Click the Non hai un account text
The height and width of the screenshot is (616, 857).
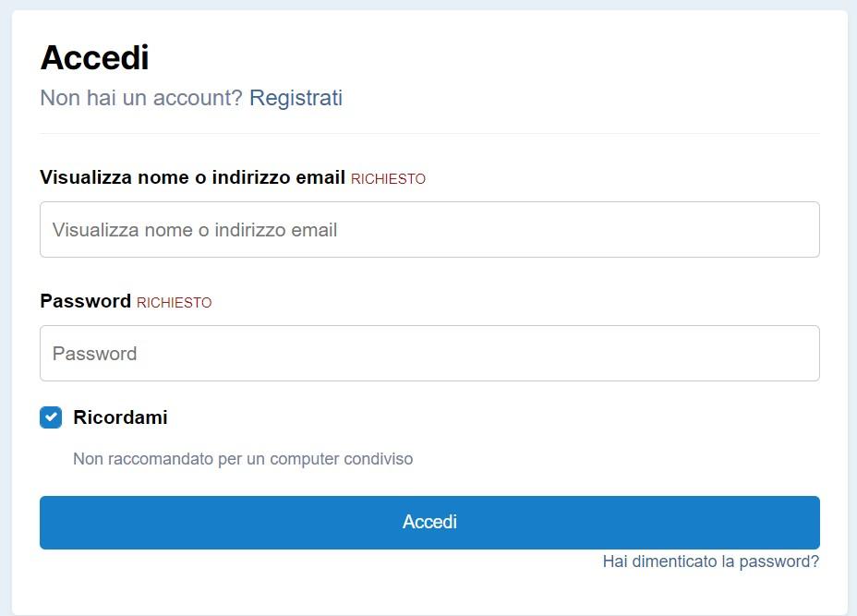(141, 98)
